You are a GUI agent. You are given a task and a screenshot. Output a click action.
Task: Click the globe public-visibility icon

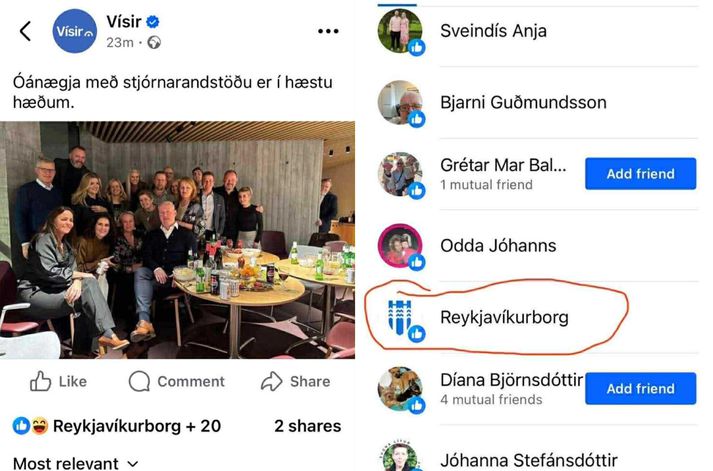pos(154,43)
